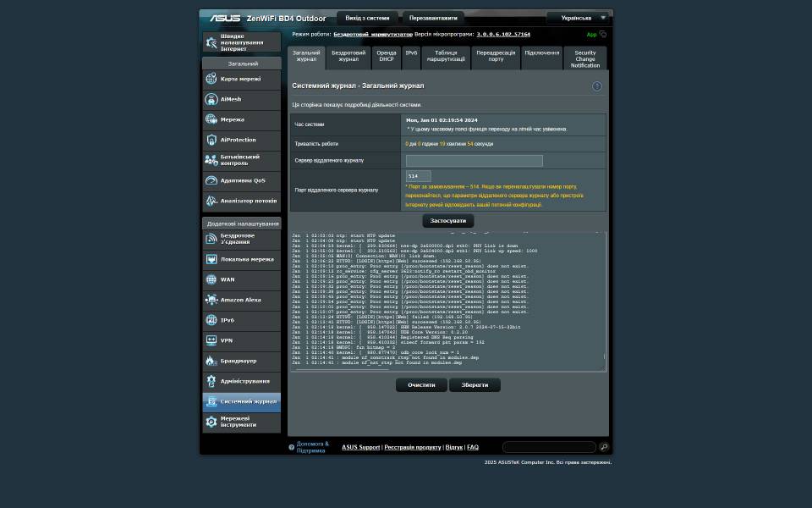Open the Адаптивна QoS icon
This screenshot has width=812, height=508.
point(211,180)
